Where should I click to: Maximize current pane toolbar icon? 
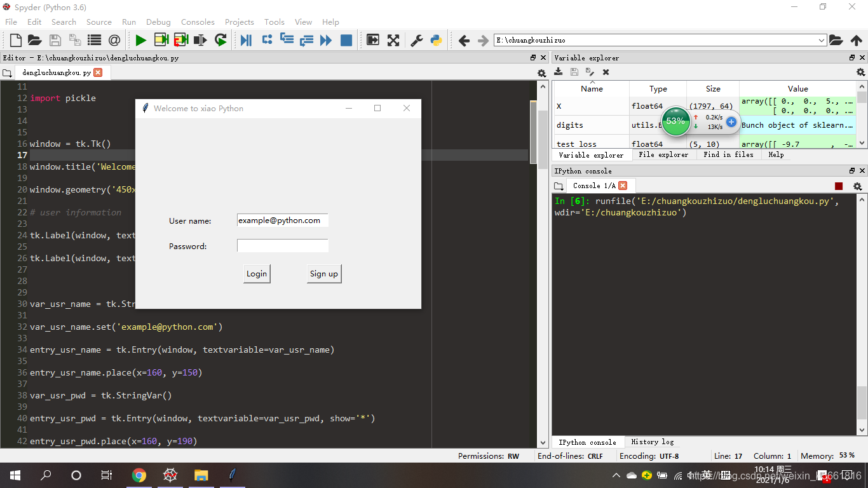[x=373, y=41]
